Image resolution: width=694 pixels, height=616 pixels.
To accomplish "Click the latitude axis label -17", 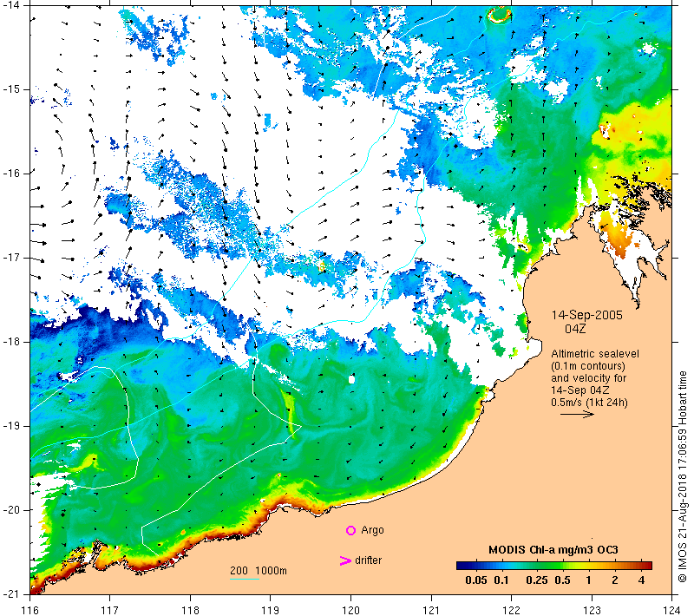I will pyautogui.click(x=11, y=258).
